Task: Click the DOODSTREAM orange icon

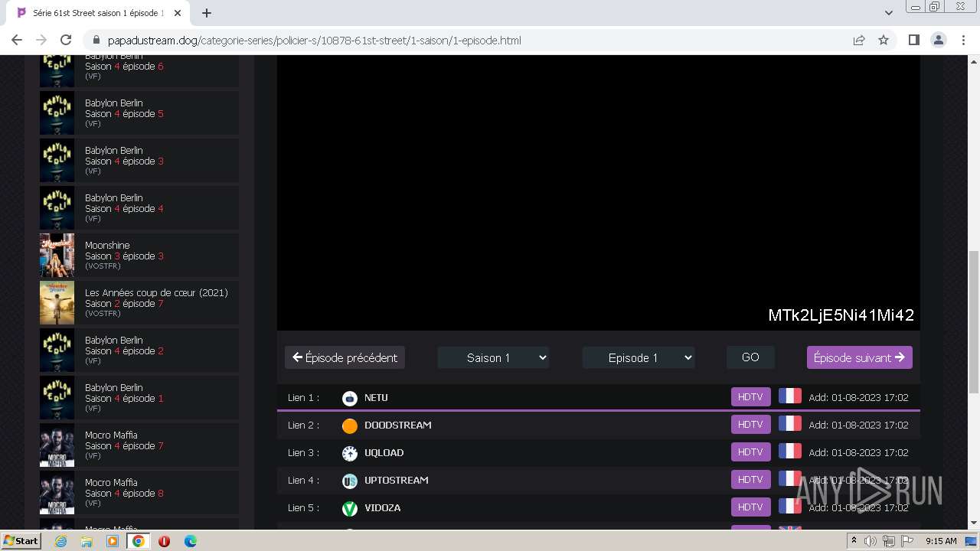Action: [x=349, y=425]
